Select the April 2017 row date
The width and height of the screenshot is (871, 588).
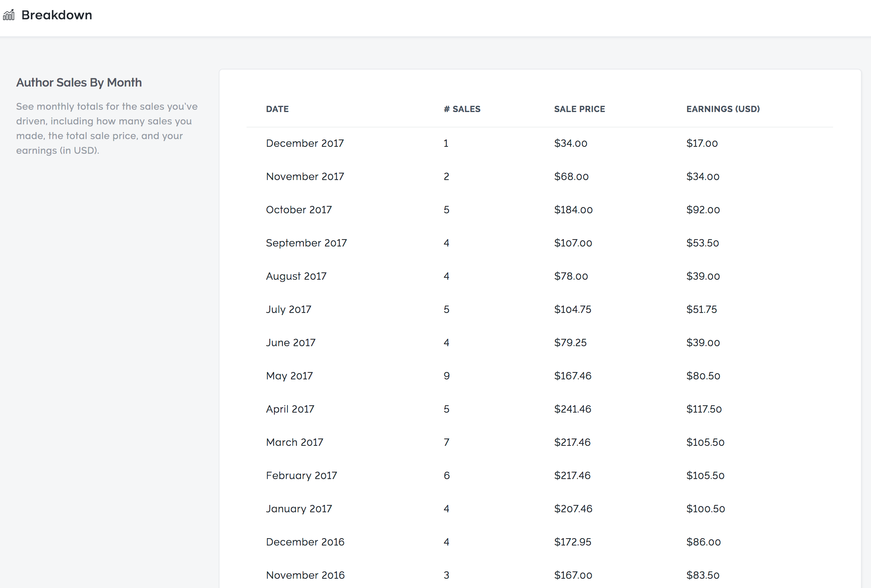click(x=290, y=409)
